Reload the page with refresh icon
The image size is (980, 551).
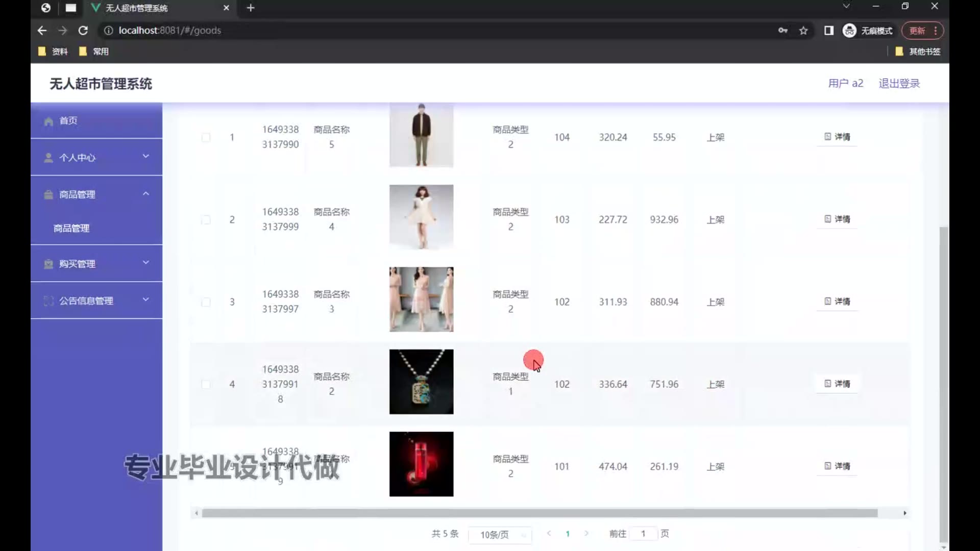(83, 31)
